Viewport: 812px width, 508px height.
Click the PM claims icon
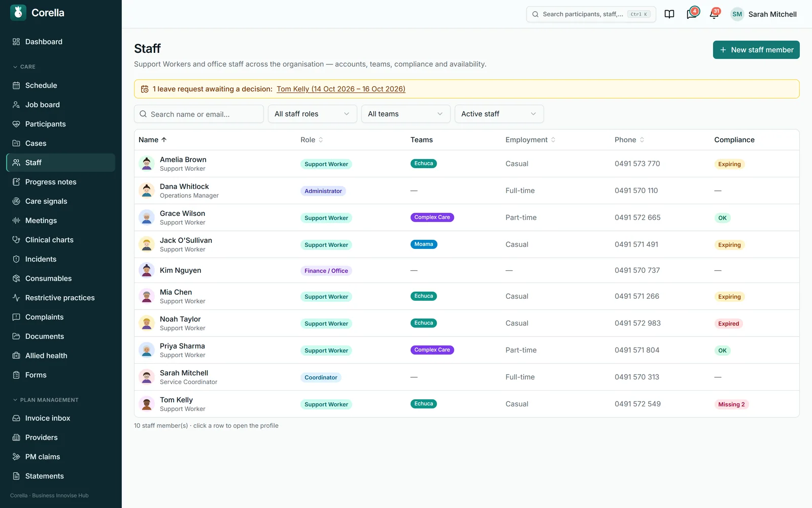click(x=16, y=457)
